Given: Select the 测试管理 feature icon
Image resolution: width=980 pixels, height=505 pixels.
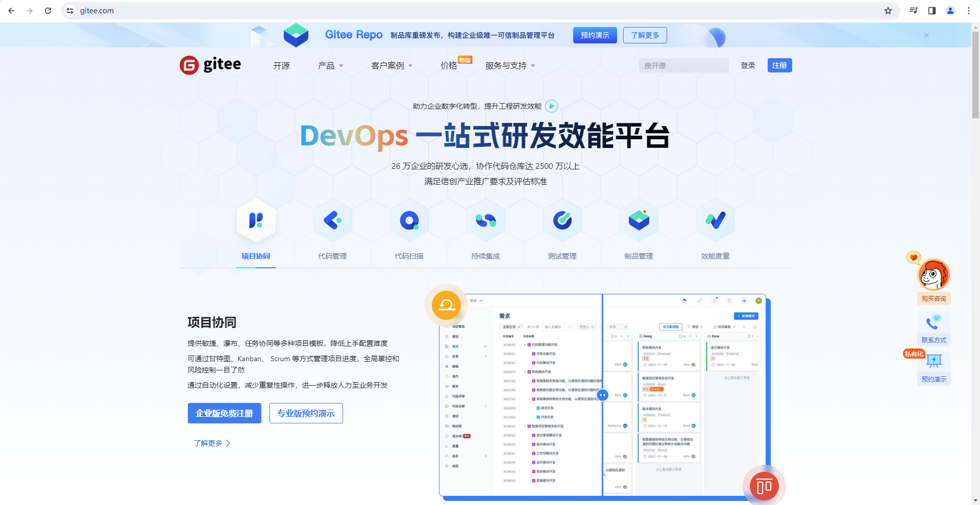Looking at the screenshot, I should (562, 220).
